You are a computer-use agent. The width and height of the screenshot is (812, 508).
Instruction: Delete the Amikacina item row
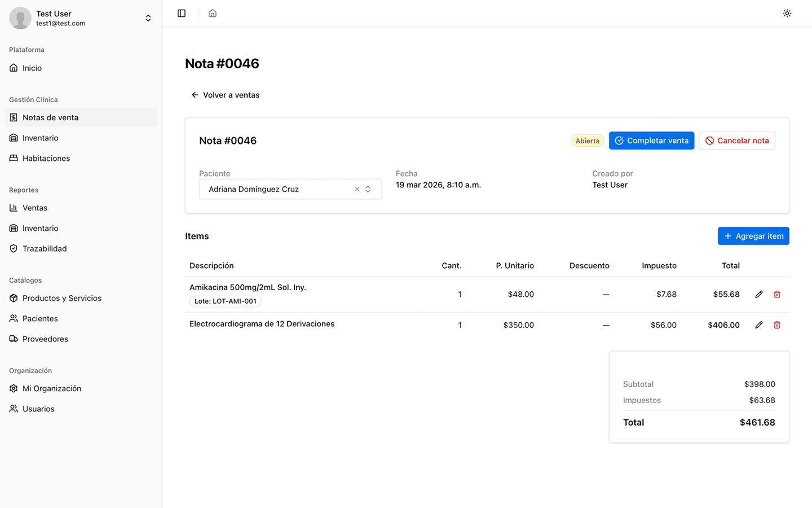click(776, 295)
